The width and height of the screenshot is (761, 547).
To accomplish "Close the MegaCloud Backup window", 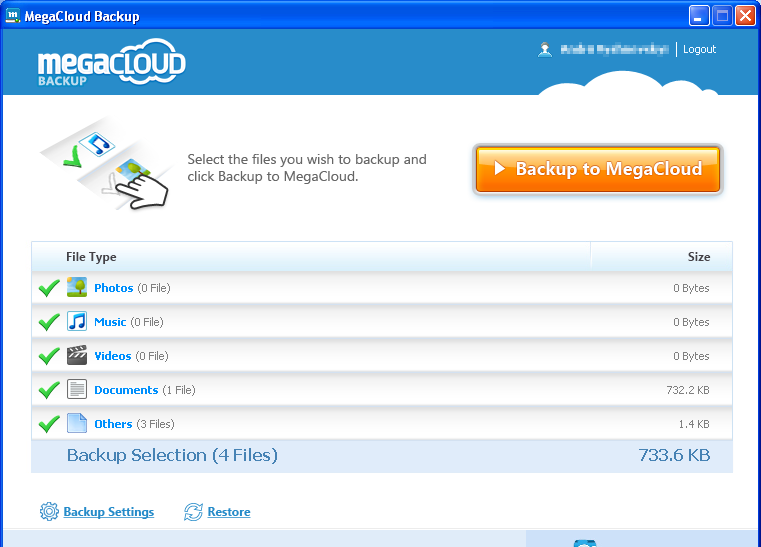I will pyautogui.click(x=745, y=16).
